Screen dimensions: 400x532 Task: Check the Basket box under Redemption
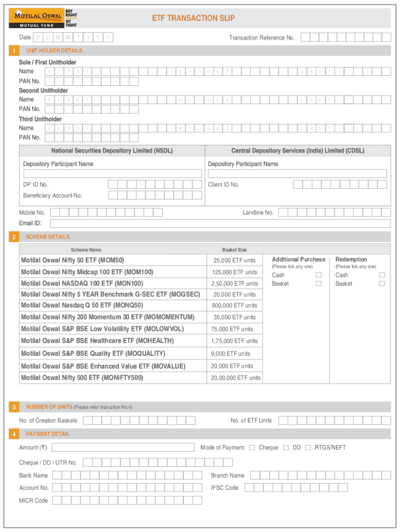(x=382, y=284)
